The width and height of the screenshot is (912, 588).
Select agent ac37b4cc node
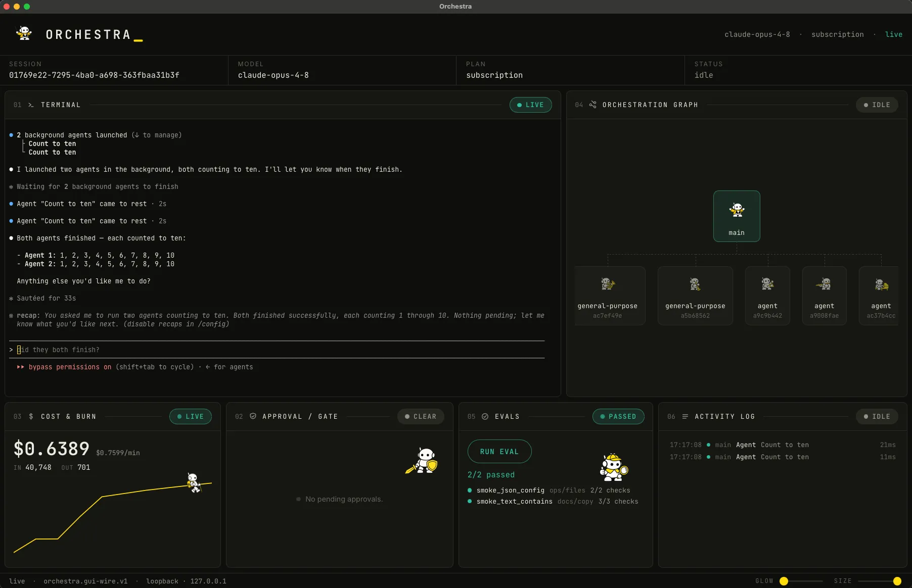pyautogui.click(x=880, y=296)
